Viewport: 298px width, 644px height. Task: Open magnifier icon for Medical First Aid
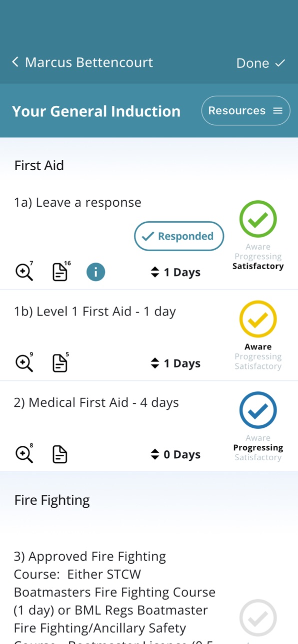(24, 454)
